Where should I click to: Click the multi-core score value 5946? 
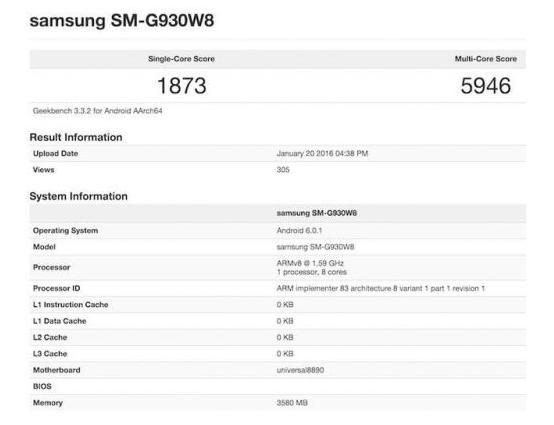pos(485,86)
